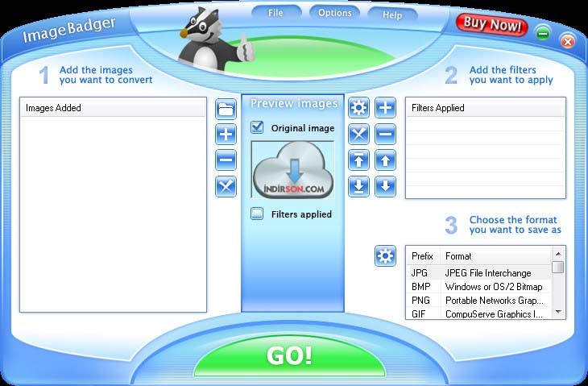
Task: Move filter down one position
Action: [386, 186]
